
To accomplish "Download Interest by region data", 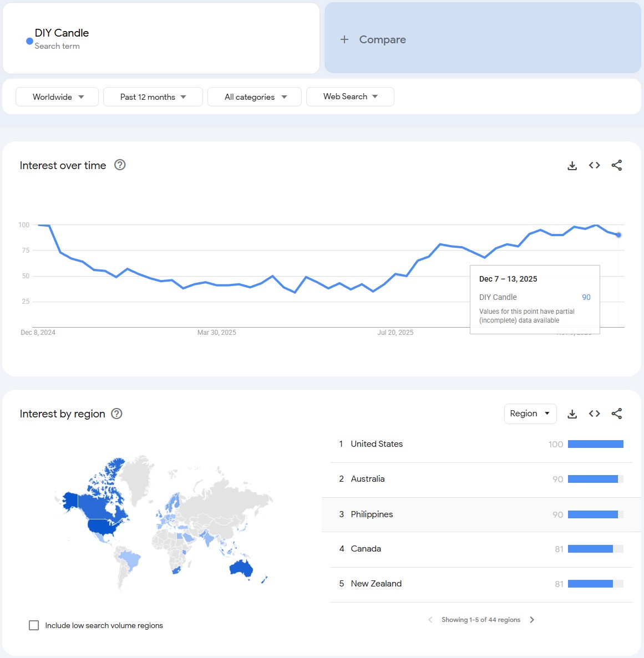I will 572,414.
